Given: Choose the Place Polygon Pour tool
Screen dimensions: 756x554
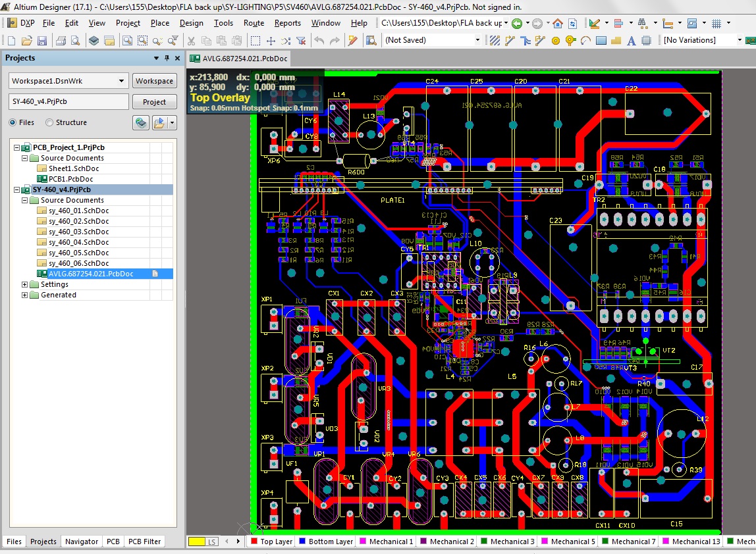Looking at the screenshot, I should point(616,41).
